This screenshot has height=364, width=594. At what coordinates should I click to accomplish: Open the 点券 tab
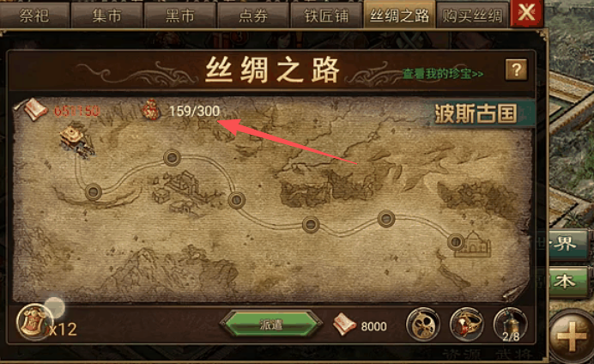coord(252,15)
